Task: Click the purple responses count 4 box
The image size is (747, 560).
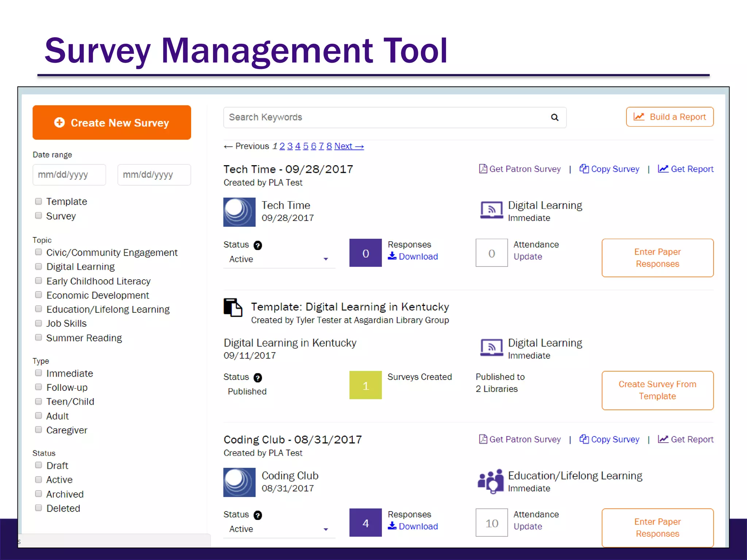Action: click(x=365, y=523)
